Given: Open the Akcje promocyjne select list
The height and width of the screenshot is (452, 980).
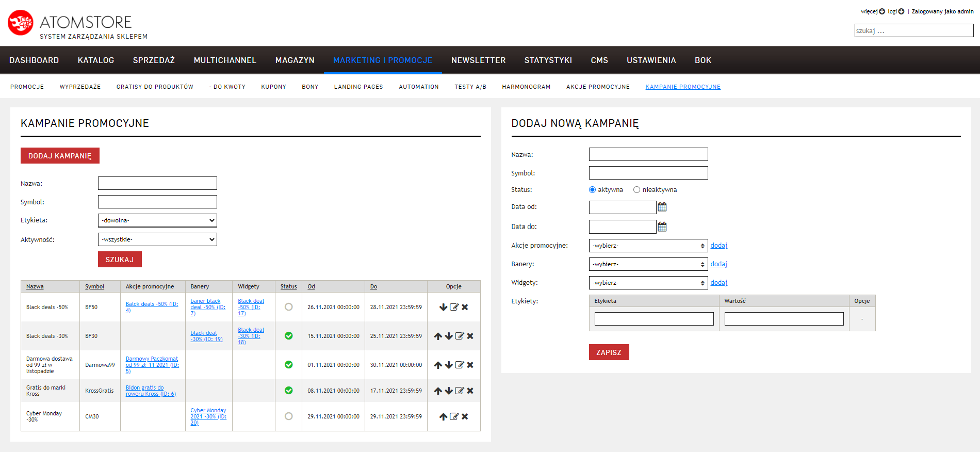Looking at the screenshot, I should [648, 246].
